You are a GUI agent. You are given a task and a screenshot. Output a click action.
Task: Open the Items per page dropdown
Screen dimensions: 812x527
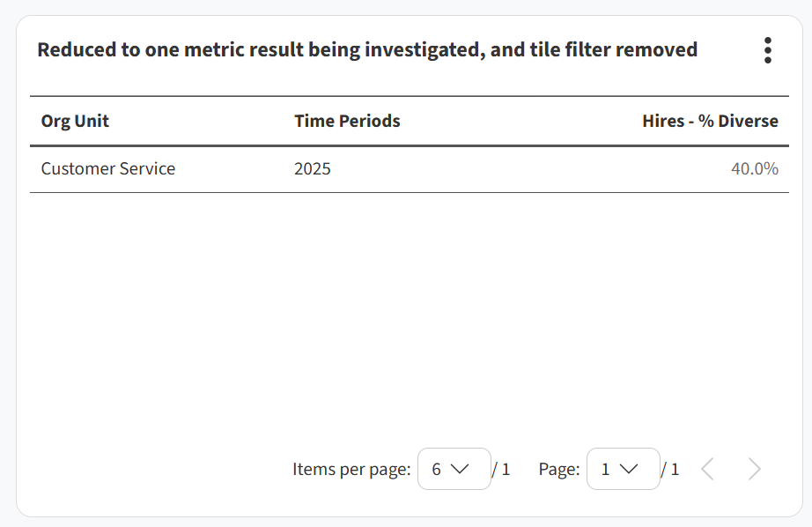click(x=454, y=469)
